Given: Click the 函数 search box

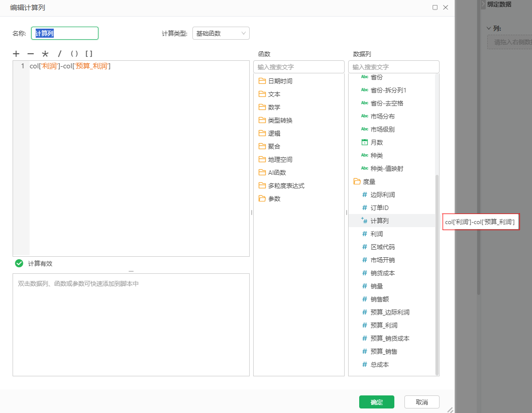Looking at the screenshot, I should click(299, 67).
